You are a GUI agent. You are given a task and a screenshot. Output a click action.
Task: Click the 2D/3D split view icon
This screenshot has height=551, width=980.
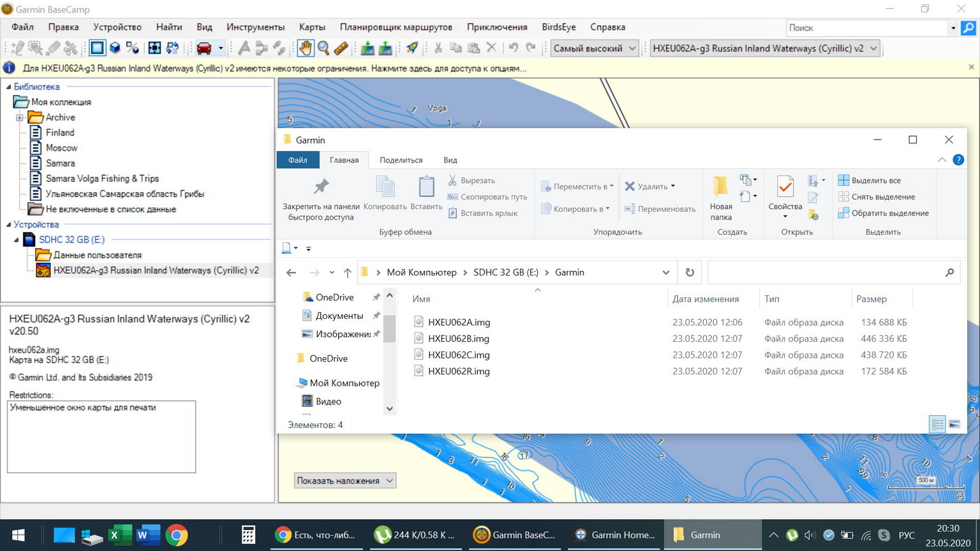click(132, 48)
